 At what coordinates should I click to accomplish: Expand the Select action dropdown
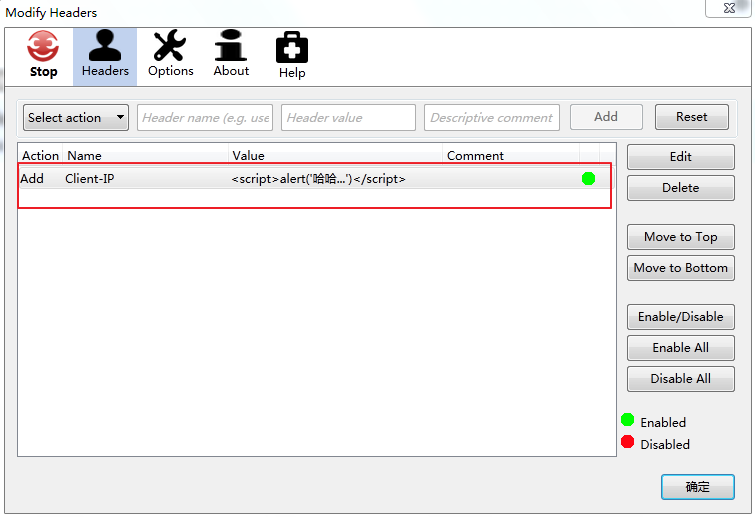click(76, 117)
